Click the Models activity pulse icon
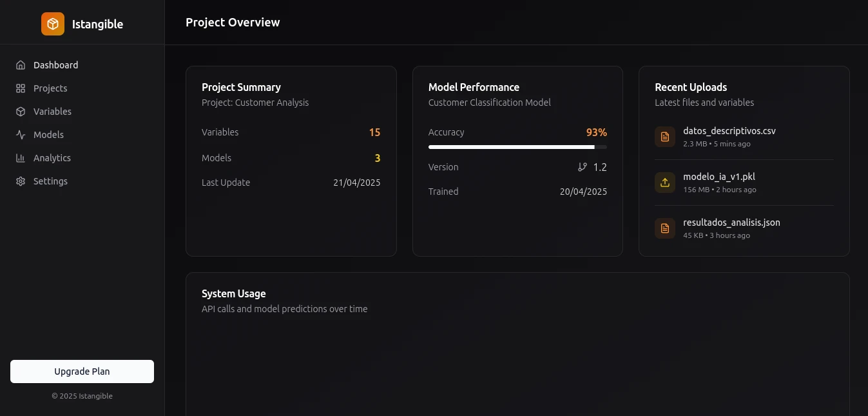Viewport: 868px width, 416px height. coord(21,135)
